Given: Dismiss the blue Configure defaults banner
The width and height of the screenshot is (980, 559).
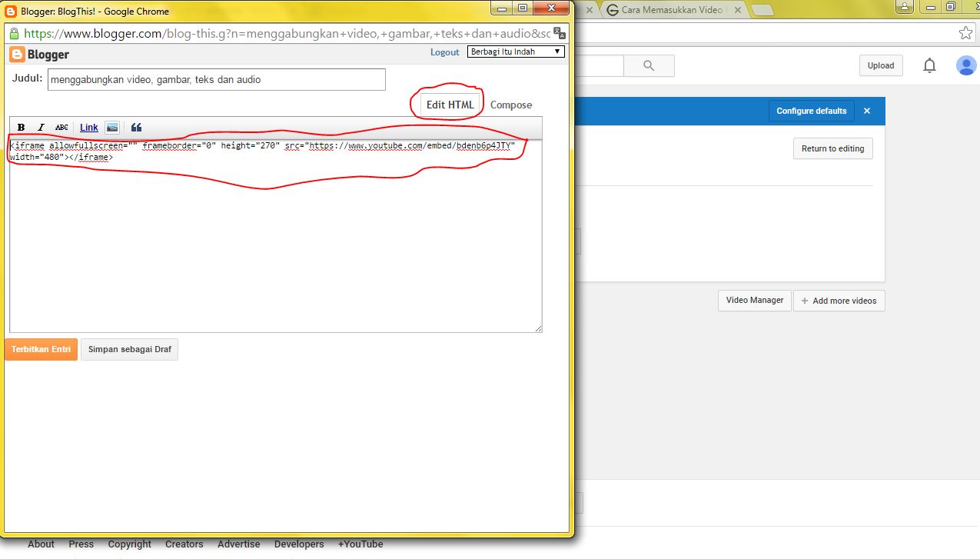Looking at the screenshot, I should pyautogui.click(x=867, y=111).
